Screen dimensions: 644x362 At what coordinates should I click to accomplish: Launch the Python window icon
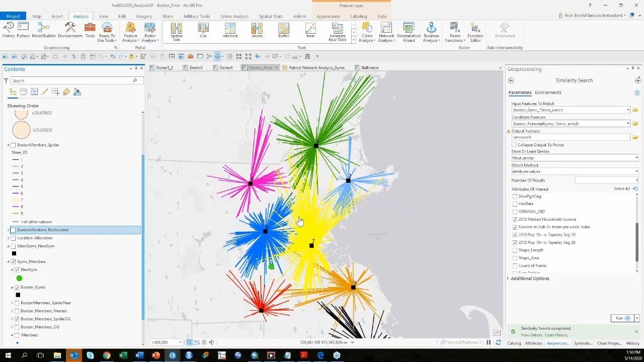pos(23,30)
